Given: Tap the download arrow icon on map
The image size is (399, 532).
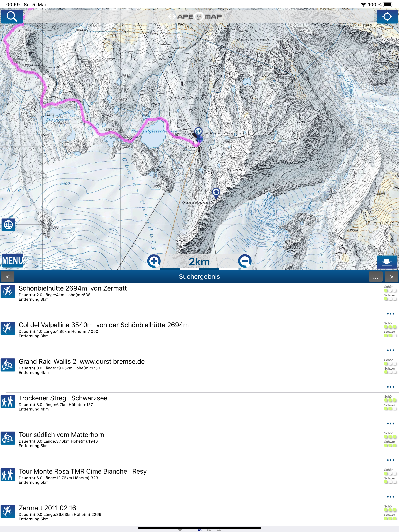Looking at the screenshot, I should click(387, 262).
